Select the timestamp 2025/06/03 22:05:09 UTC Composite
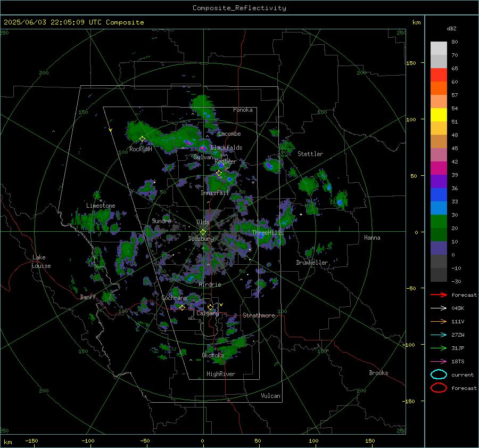 pos(73,22)
